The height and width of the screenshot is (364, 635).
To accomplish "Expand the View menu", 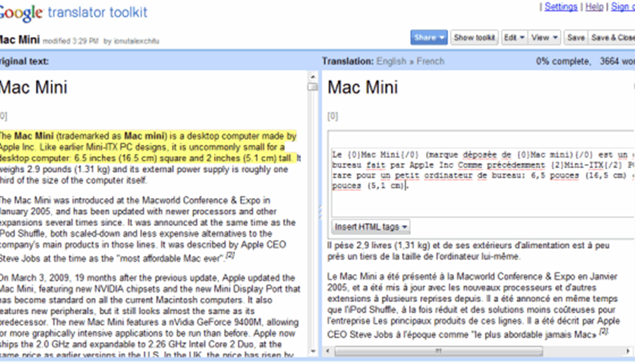I will tap(545, 38).
